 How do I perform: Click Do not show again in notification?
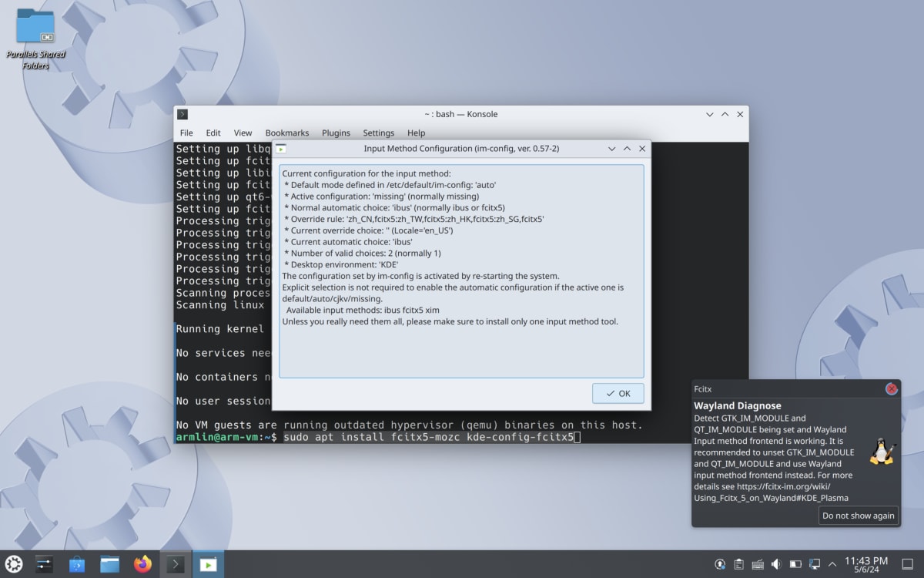(x=859, y=516)
